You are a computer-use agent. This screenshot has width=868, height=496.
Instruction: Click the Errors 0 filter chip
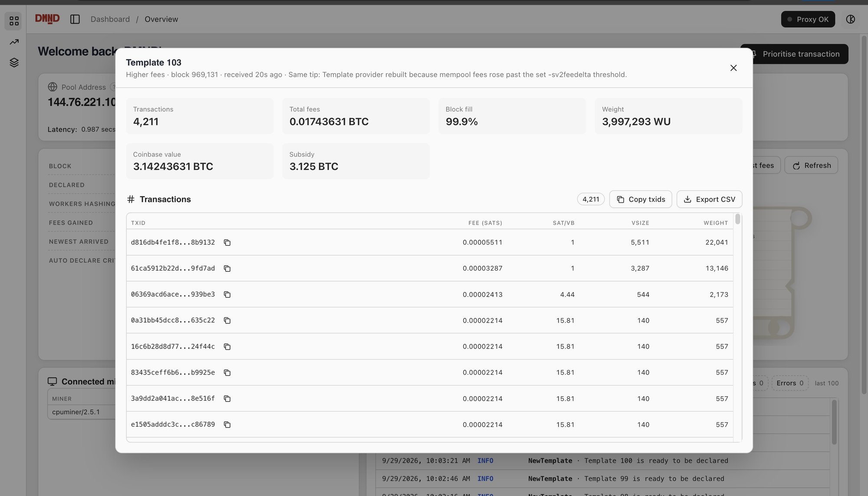790,383
